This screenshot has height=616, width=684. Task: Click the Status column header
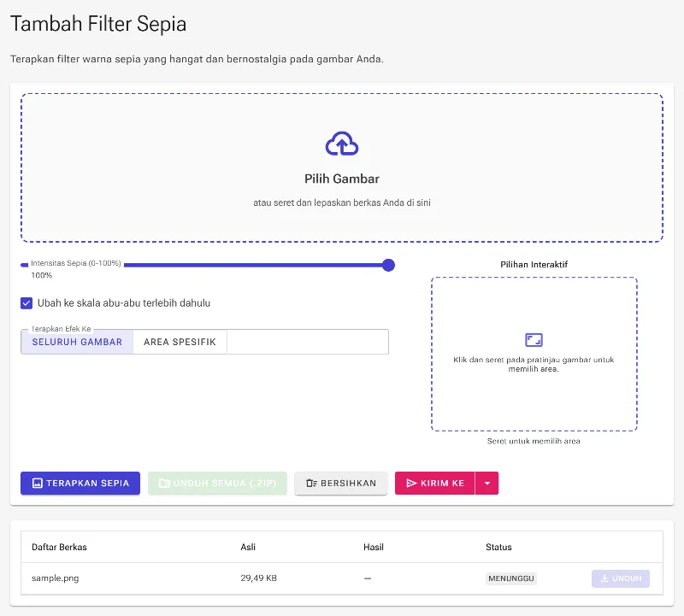(x=498, y=547)
